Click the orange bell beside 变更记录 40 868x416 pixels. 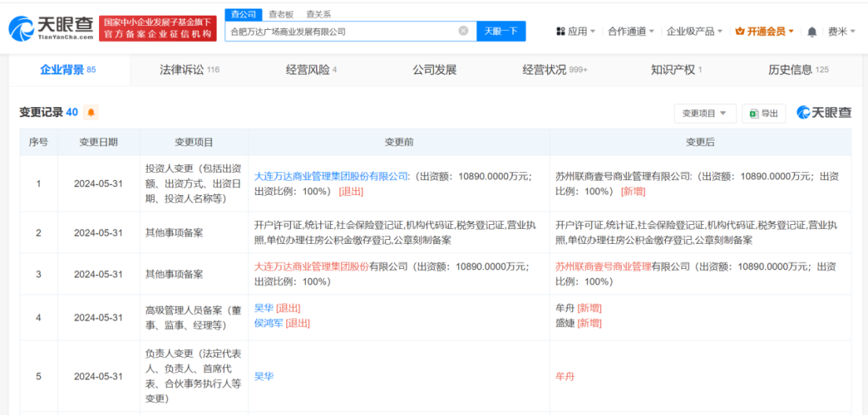[91, 112]
